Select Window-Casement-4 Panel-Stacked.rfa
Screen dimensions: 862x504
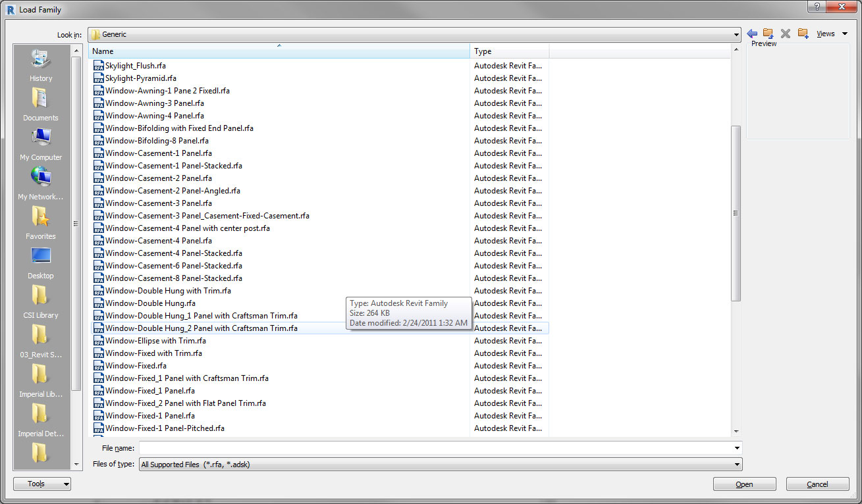coord(174,253)
